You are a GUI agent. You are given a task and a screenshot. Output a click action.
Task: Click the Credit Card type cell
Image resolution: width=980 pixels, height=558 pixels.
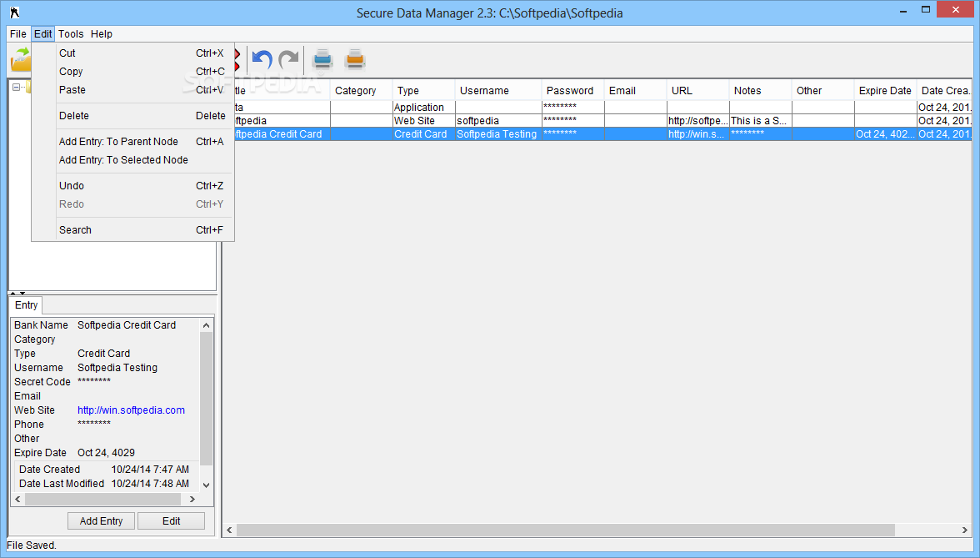click(423, 133)
